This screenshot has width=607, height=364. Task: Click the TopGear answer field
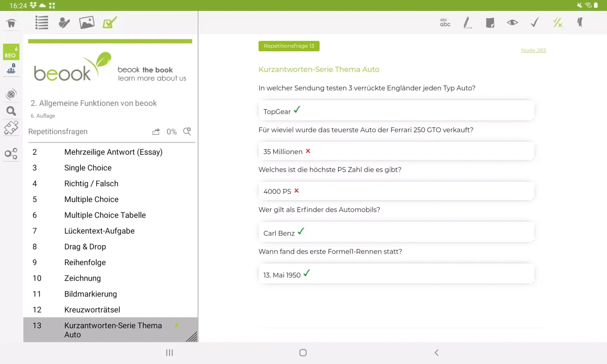396,110
